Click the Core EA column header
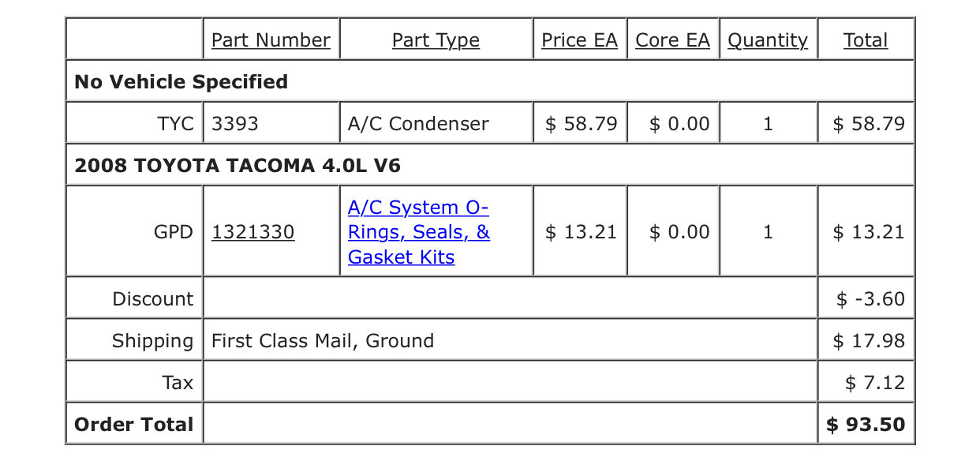 pos(673,40)
